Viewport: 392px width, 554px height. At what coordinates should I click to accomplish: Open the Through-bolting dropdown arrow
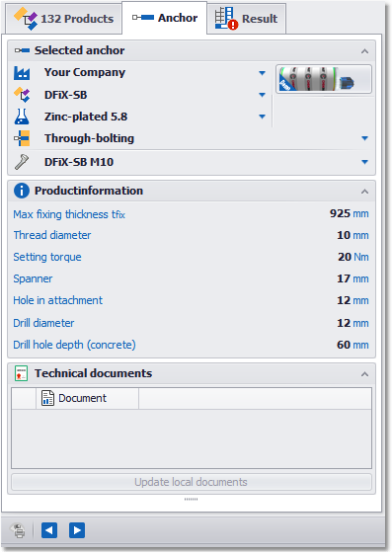(364, 138)
